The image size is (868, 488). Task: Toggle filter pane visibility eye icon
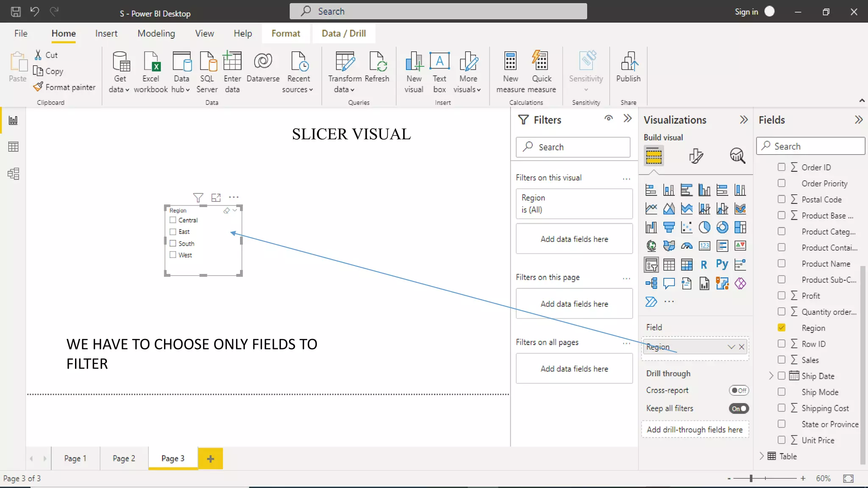point(609,118)
